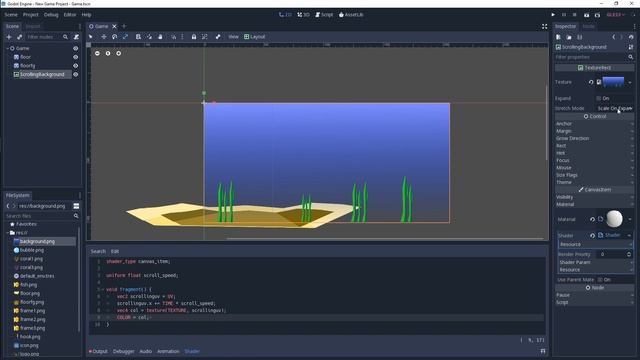Save the current resource in Inspector
Screen dimensions: 640x360
pos(580,37)
